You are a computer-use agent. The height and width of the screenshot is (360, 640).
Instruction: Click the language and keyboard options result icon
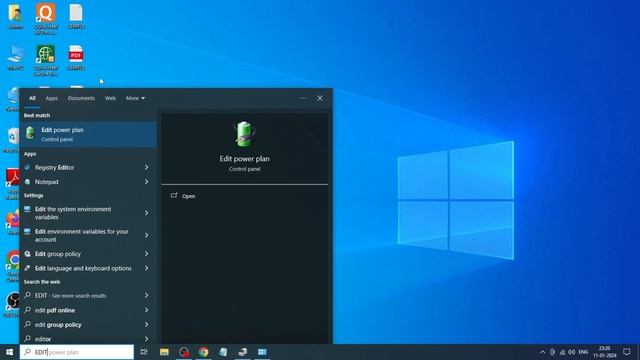(27, 268)
